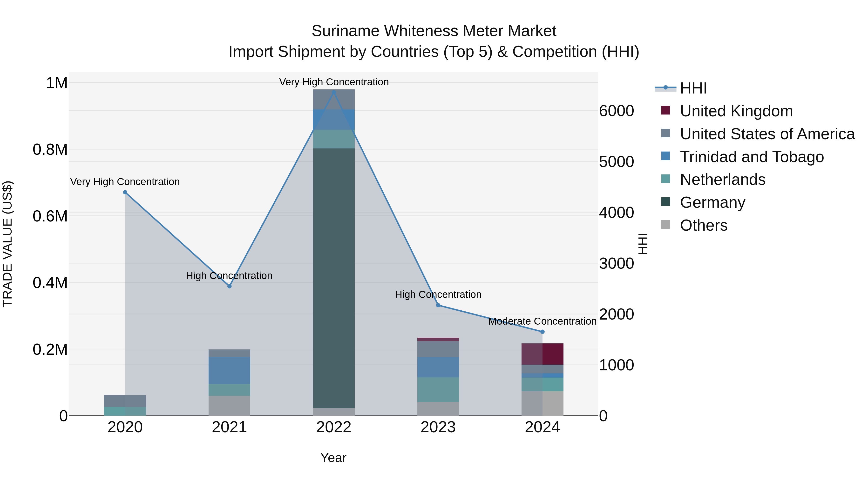Screen dimensions: 868x488
Task: Click the '1M' left axis tick
Action: pos(57,83)
